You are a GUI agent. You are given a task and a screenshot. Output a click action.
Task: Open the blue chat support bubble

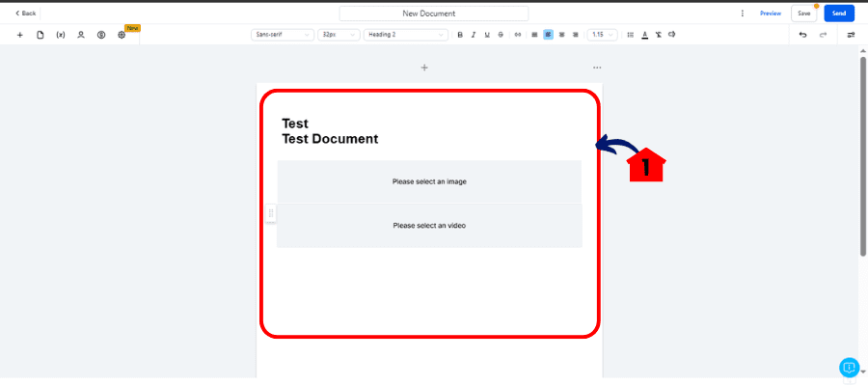(849, 367)
